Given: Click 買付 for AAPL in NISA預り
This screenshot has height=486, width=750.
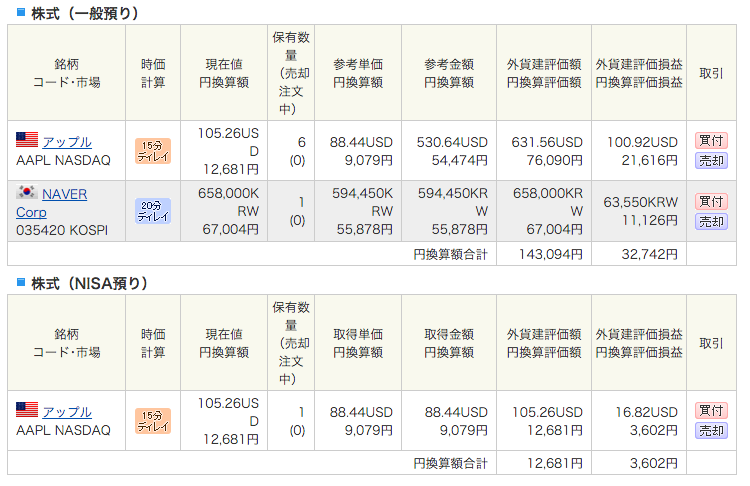Looking at the screenshot, I should (711, 410).
